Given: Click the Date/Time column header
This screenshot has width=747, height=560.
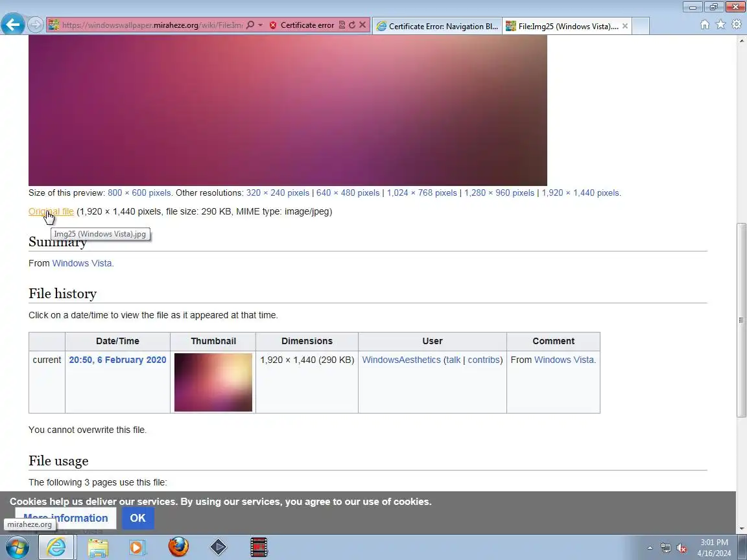Looking at the screenshot, I should pos(117,341).
